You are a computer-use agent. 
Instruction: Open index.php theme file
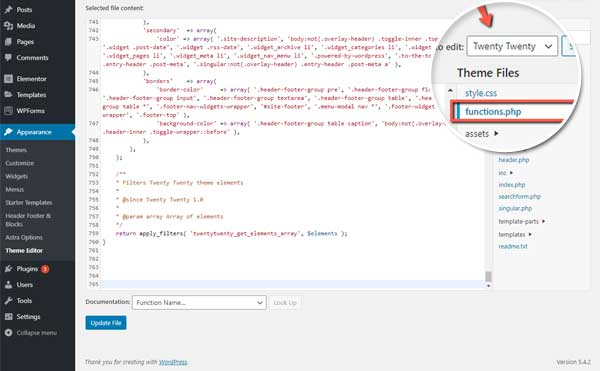click(x=512, y=185)
